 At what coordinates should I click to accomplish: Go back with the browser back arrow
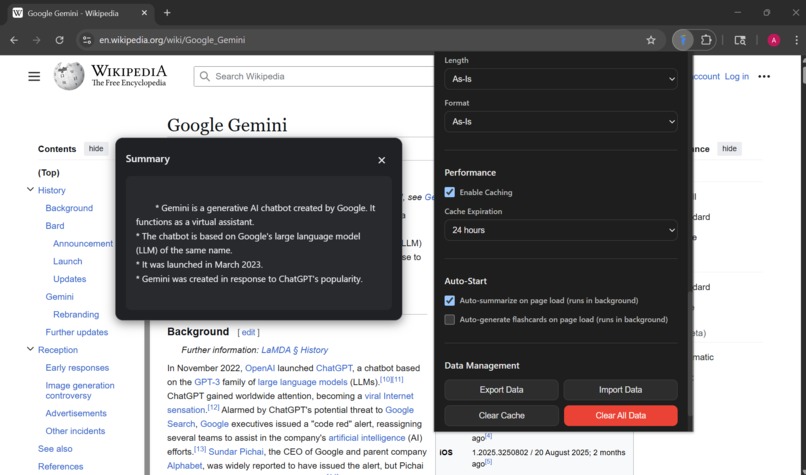(x=14, y=40)
